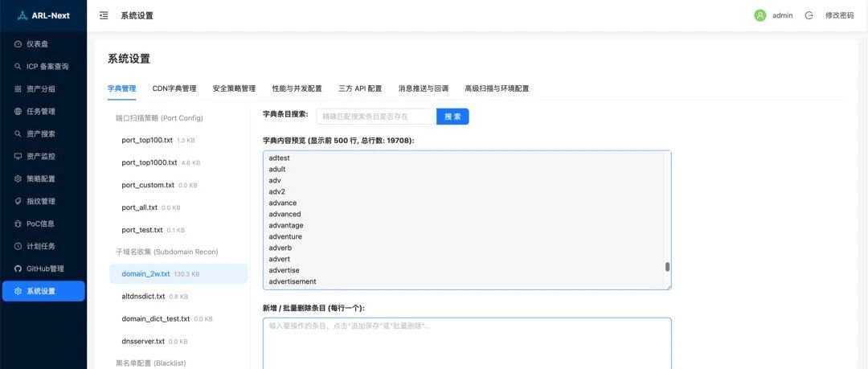Focus the 字典条目搜索 input field

376,117
